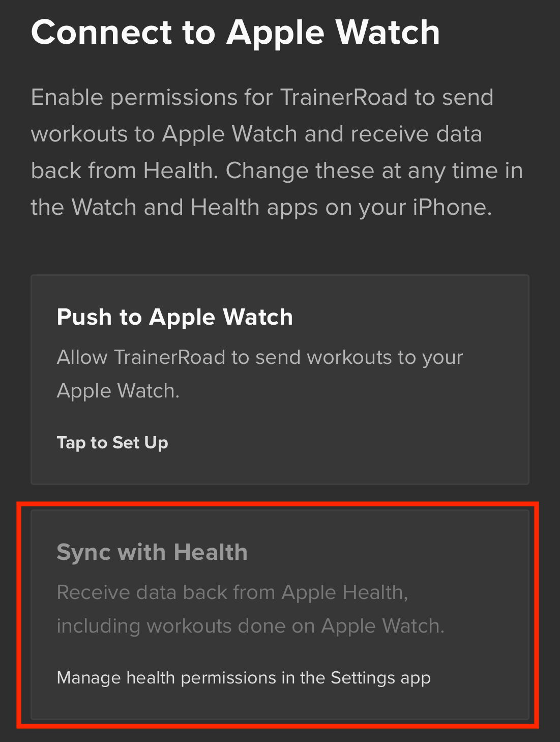Click the "Push to Apple Watch" card title
This screenshot has width=560, height=742.
point(175,317)
